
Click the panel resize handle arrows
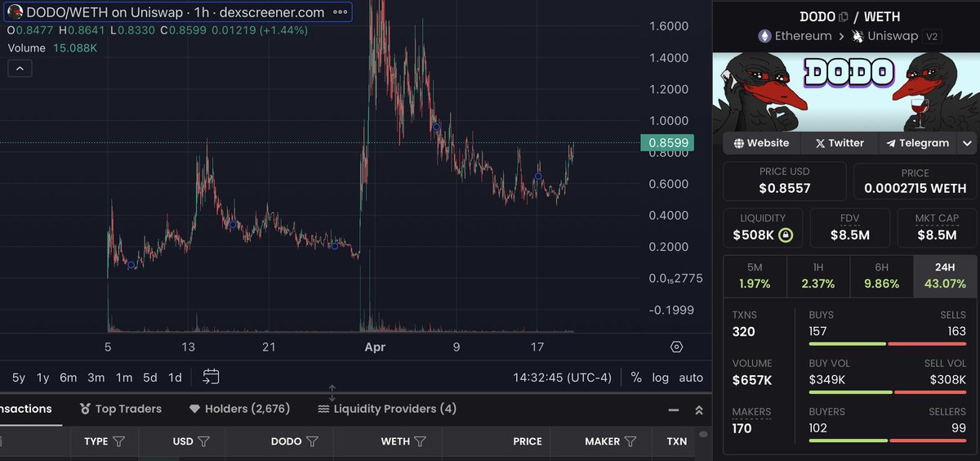(x=332, y=392)
